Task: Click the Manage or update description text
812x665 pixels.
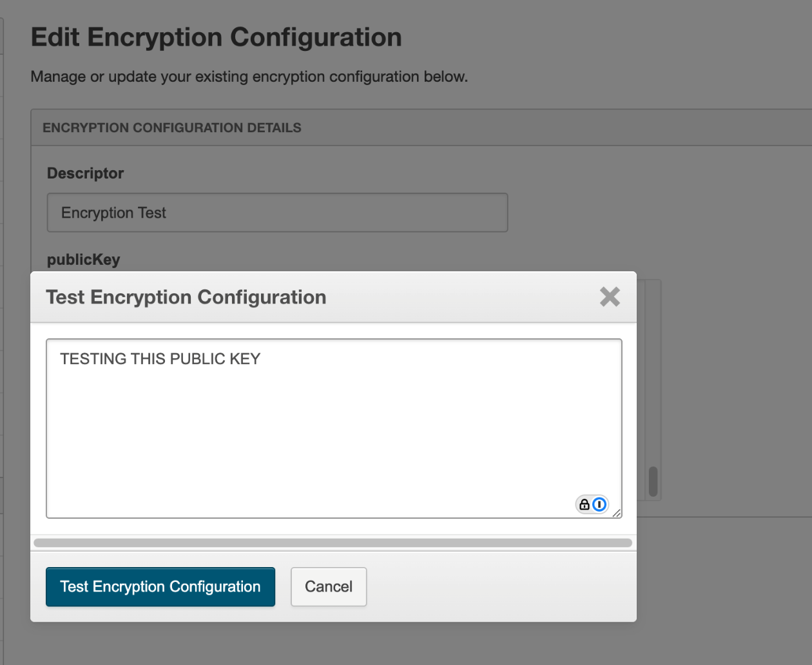Action: point(249,77)
